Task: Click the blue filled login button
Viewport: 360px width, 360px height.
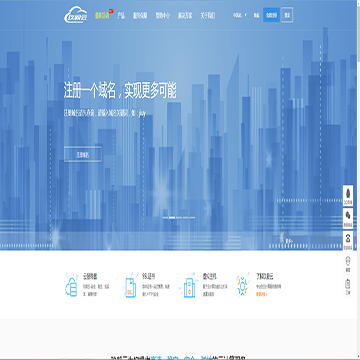Action: point(271,15)
